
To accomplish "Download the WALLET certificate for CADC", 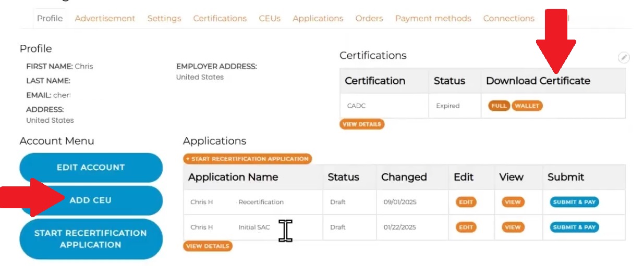I will click(x=527, y=106).
